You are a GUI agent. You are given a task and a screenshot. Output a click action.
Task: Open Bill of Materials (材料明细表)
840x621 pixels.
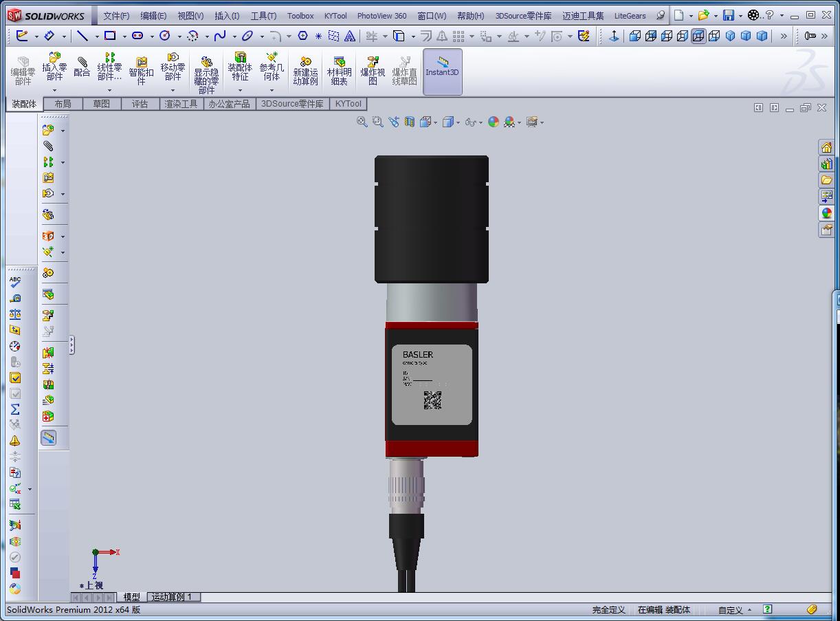339,71
